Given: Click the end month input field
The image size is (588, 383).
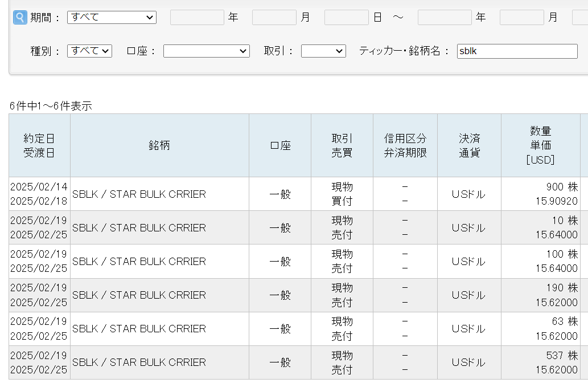Looking at the screenshot, I should [521, 18].
